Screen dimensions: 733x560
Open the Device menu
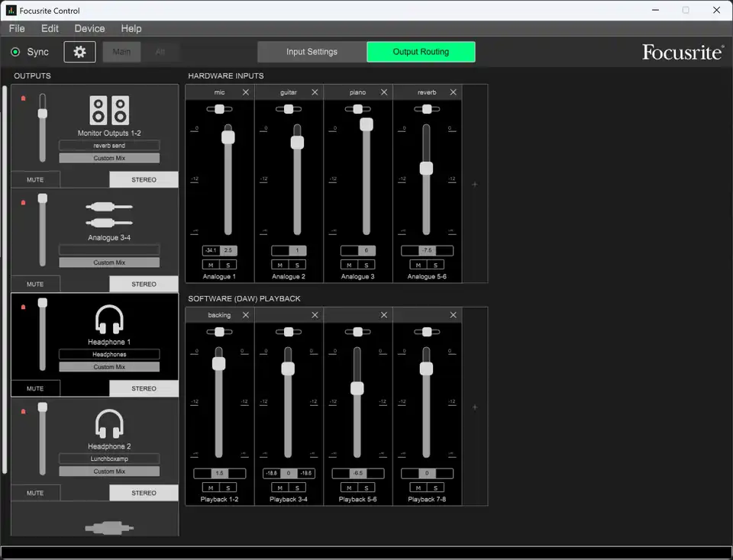tap(89, 28)
